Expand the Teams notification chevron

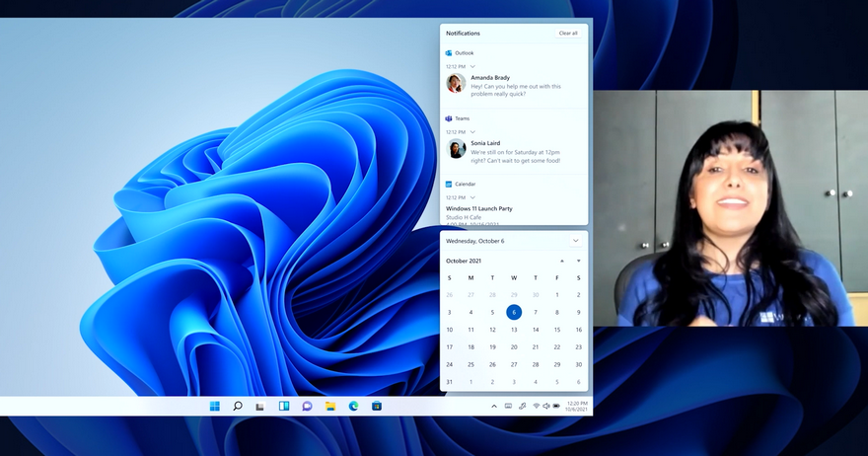pyautogui.click(x=472, y=132)
